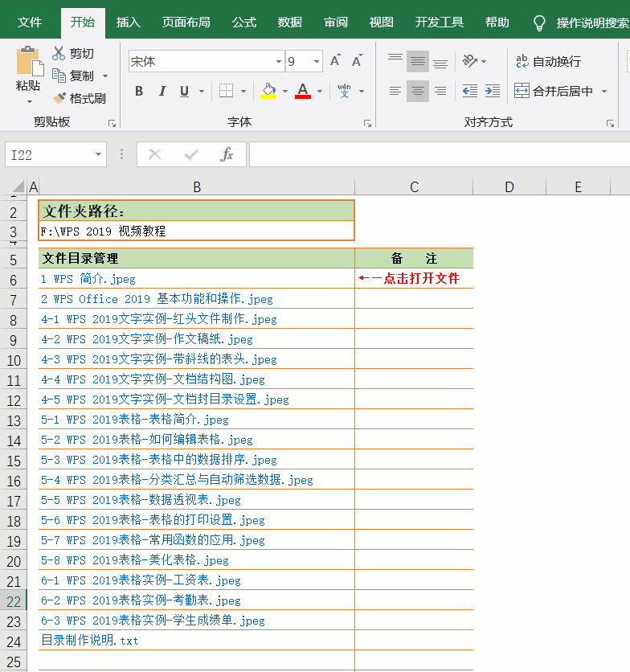
Task: Click the insert function fx icon
Action: tap(227, 154)
